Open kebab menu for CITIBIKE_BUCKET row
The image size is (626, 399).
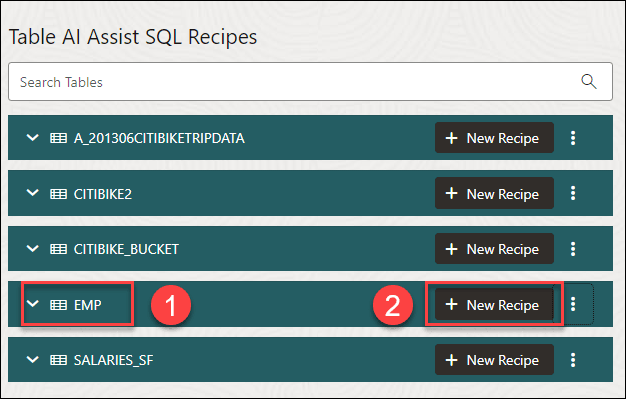[573, 249]
